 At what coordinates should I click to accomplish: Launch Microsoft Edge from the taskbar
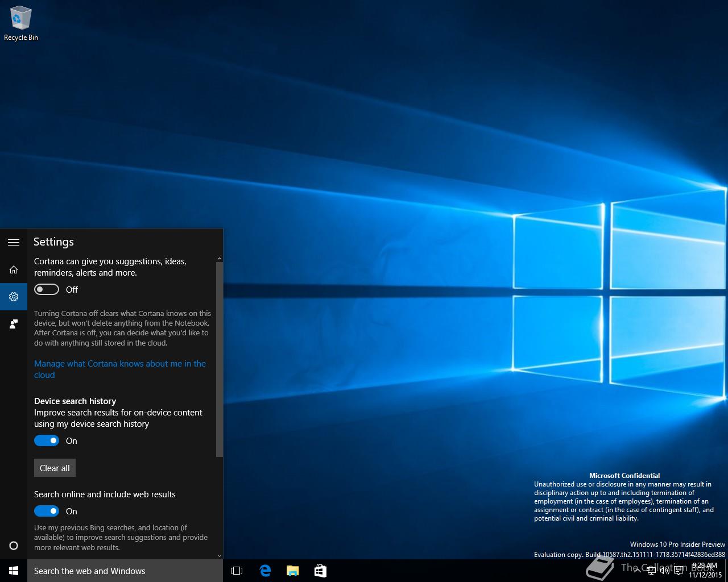pos(265,571)
